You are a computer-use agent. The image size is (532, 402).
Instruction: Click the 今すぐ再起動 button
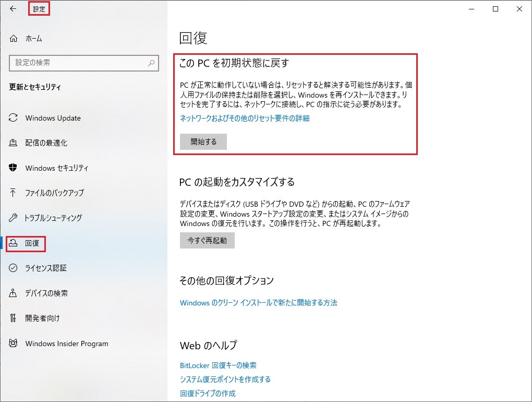click(x=207, y=240)
